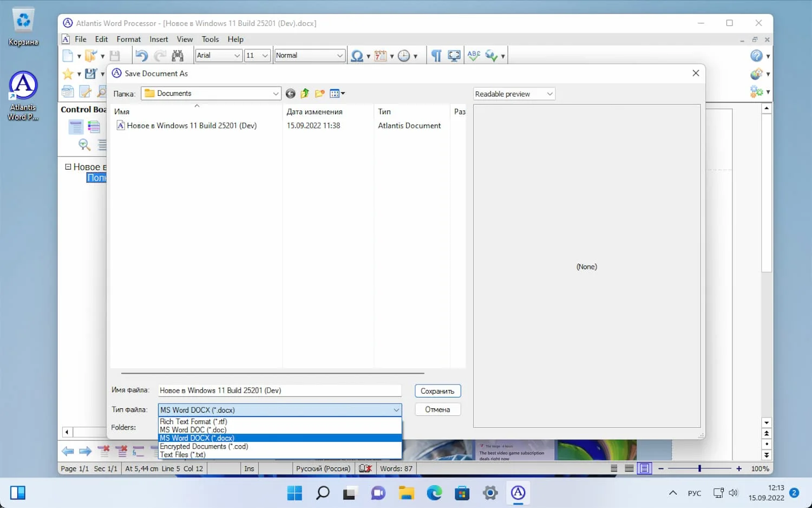The image size is (812, 508).
Task: Select Text Files (*.txt) option
Action: coord(280,454)
